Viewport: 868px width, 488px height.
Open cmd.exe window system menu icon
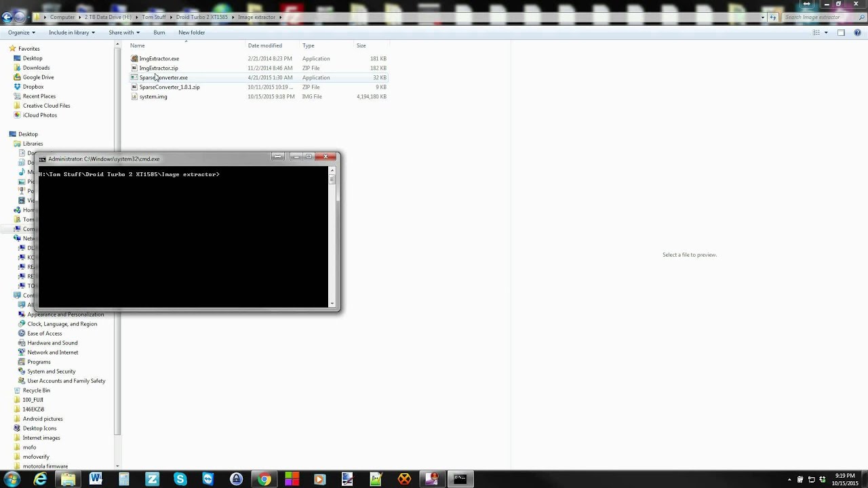click(x=42, y=159)
